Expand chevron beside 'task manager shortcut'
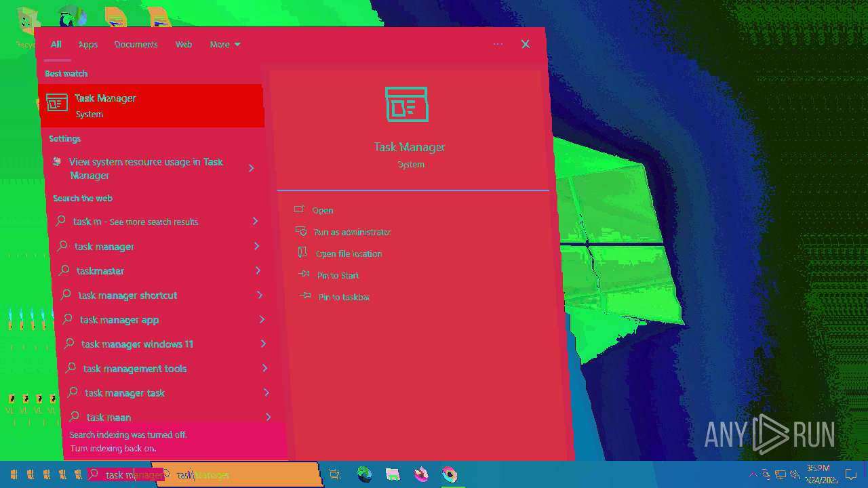 point(260,295)
